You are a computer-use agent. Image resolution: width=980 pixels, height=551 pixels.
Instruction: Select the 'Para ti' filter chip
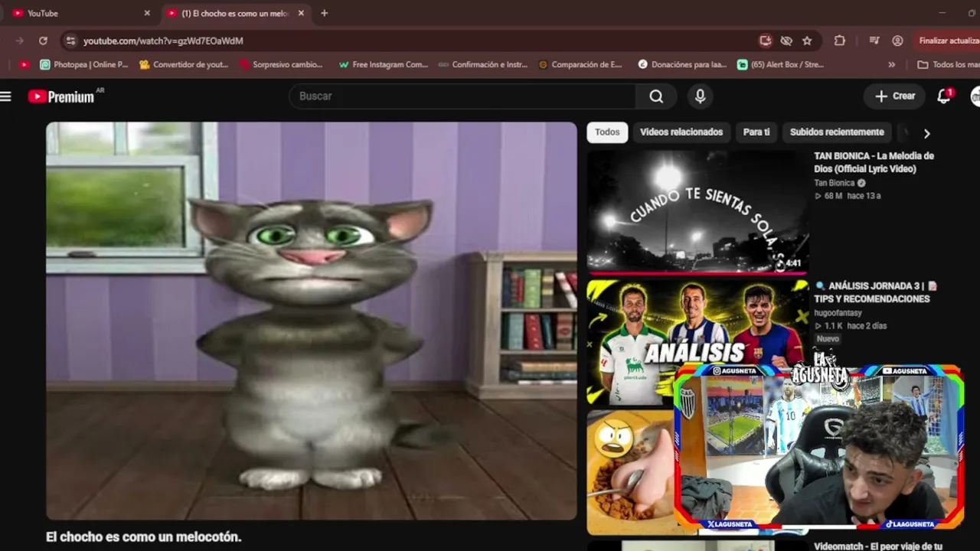756,132
